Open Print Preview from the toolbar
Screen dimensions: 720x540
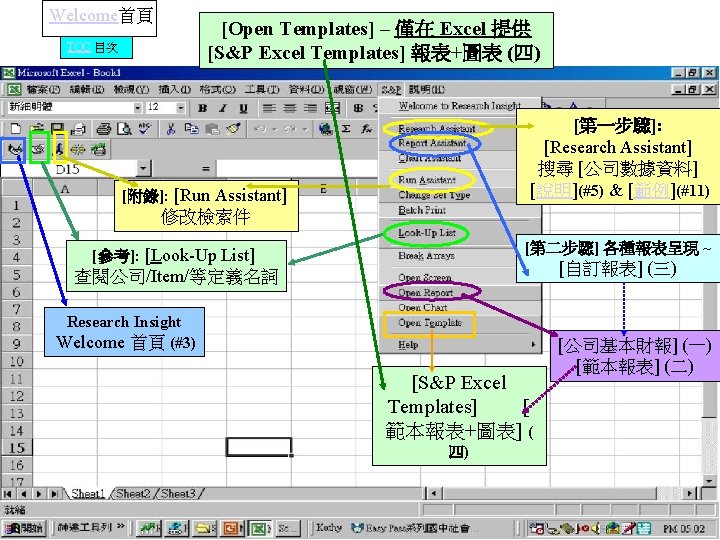pyautogui.click(x=124, y=129)
